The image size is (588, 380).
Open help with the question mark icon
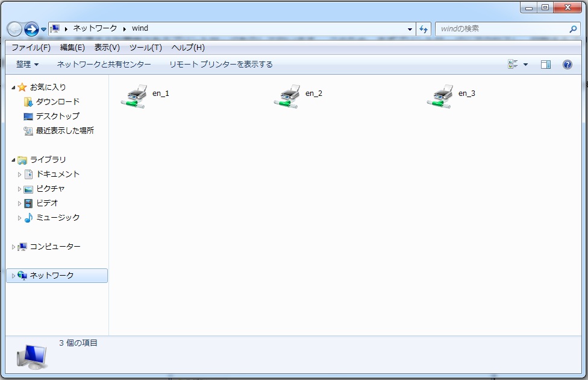point(568,65)
